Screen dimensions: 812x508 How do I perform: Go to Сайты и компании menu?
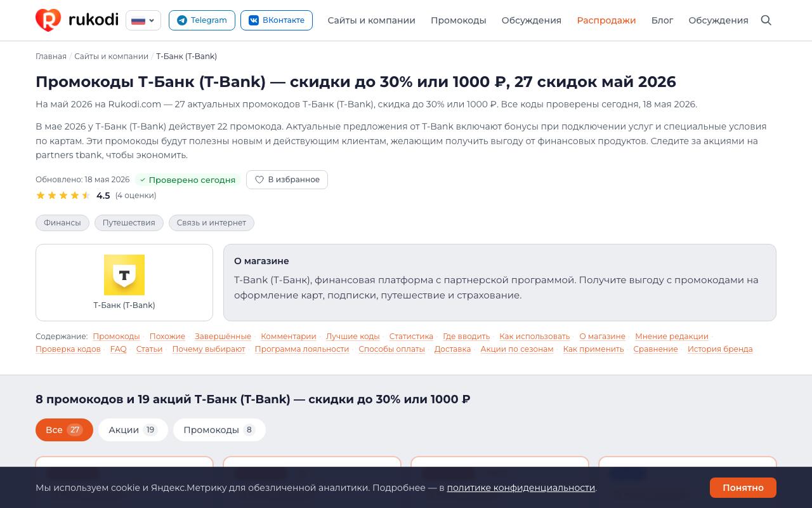[x=372, y=20]
